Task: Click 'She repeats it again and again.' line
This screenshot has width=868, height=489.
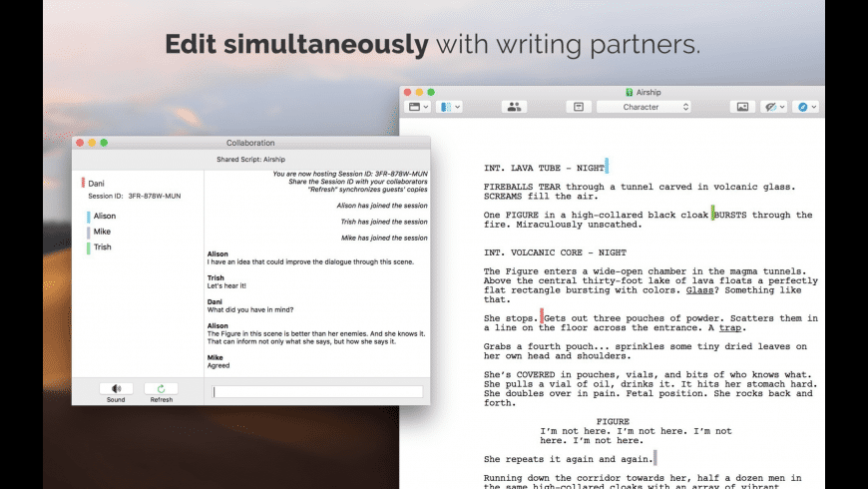Action: (569, 459)
